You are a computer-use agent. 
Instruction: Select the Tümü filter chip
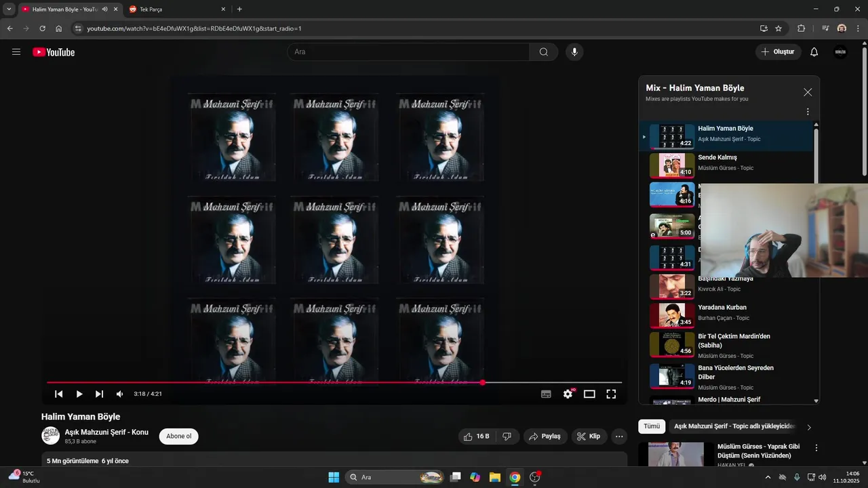tap(652, 426)
